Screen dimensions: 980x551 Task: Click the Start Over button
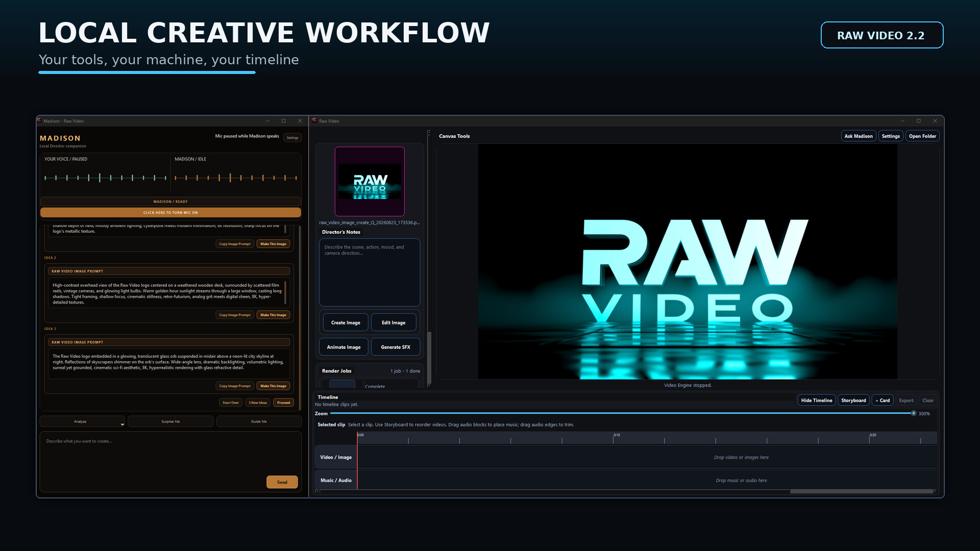point(231,403)
